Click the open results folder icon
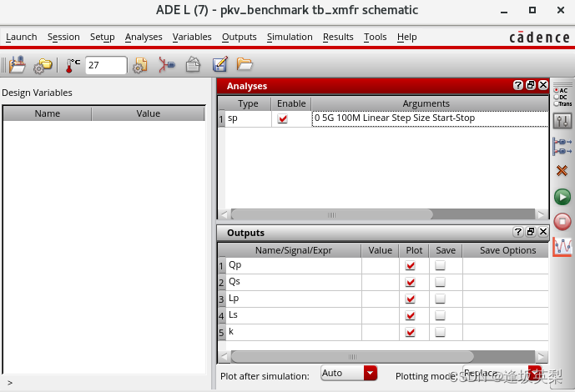The image size is (575, 392). tap(245, 64)
